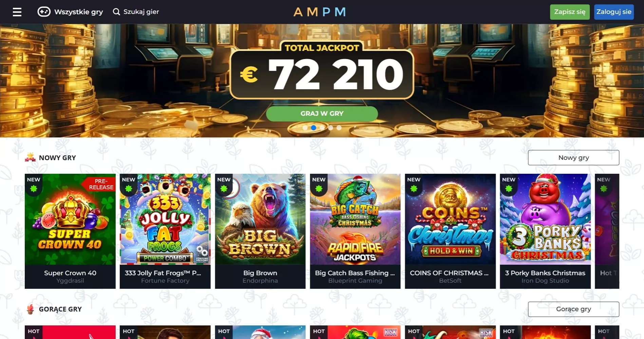Select the first banner carousel dot
The width and height of the screenshot is (644, 339).
(305, 128)
